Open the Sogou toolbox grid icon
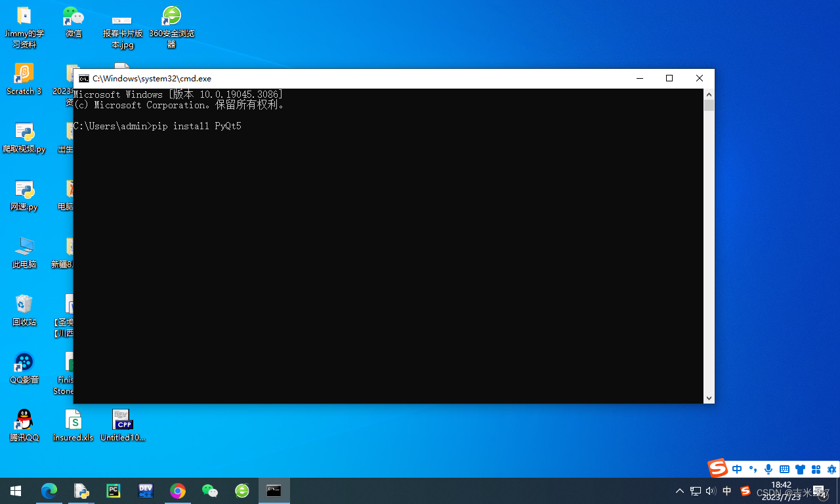The height and width of the screenshot is (504, 840). pyautogui.click(x=816, y=469)
